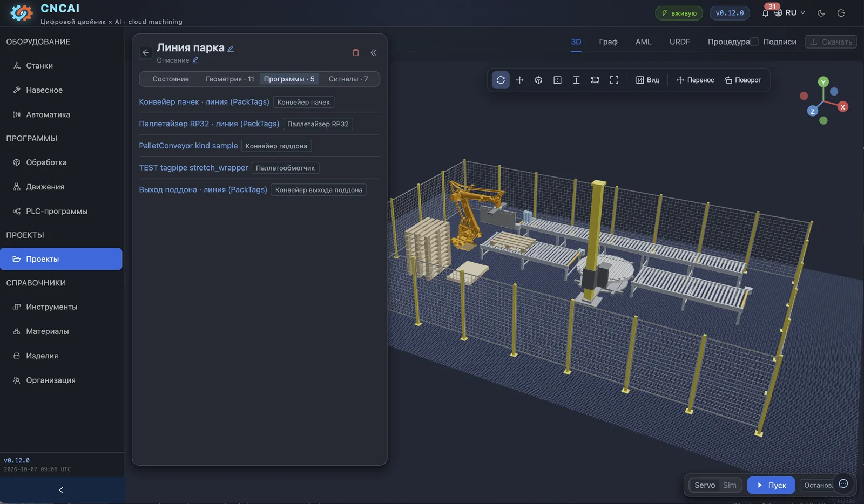
Task: Click the bounding box corners icon
Action: 595,80
